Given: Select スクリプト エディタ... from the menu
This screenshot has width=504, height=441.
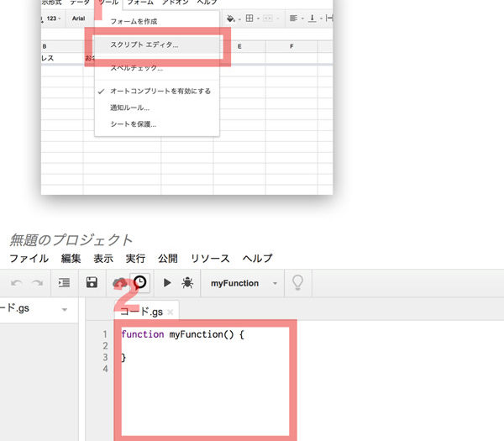Looking at the screenshot, I should point(144,45).
